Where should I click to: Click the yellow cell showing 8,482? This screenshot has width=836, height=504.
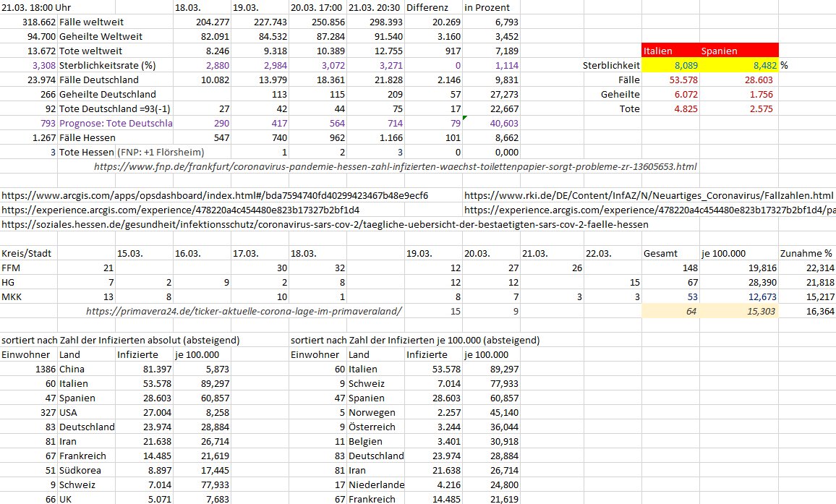point(739,66)
